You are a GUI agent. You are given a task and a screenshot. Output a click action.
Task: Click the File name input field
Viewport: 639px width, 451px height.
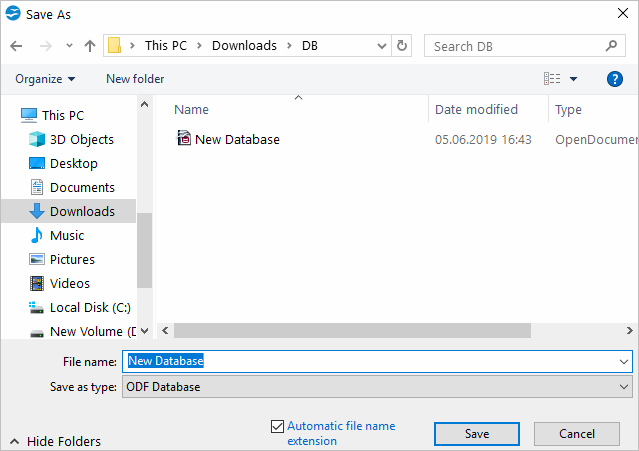(x=370, y=361)
